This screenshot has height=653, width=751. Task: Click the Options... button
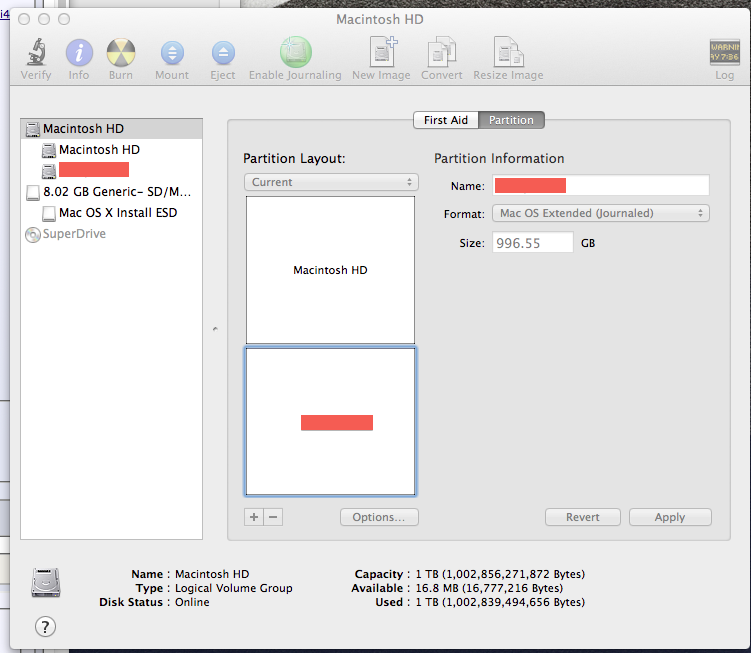pyautogui.click(x=379, y=517)
